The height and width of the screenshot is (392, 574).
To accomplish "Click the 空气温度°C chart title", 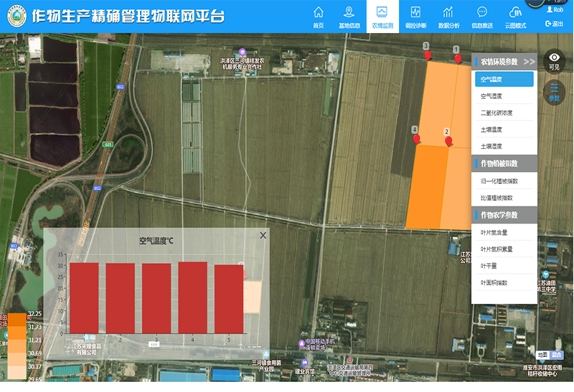I will [x=156, y=241].
